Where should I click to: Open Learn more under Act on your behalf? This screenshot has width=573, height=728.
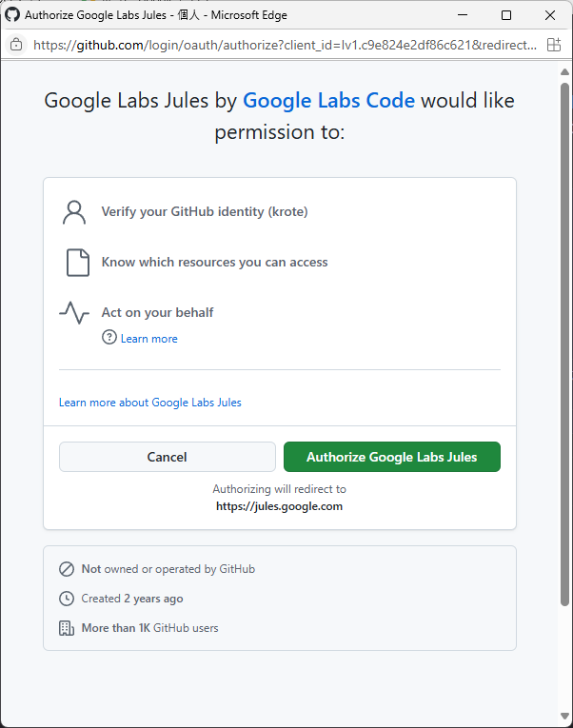[x=149, y=339]
